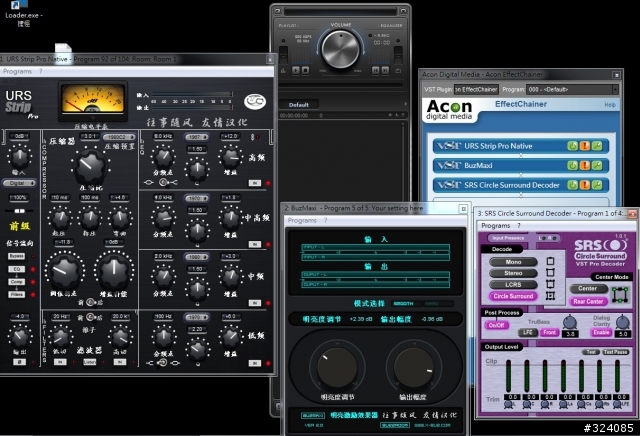Click the speaker layout icon beside Circle Surround

click(x=550, y=296)
